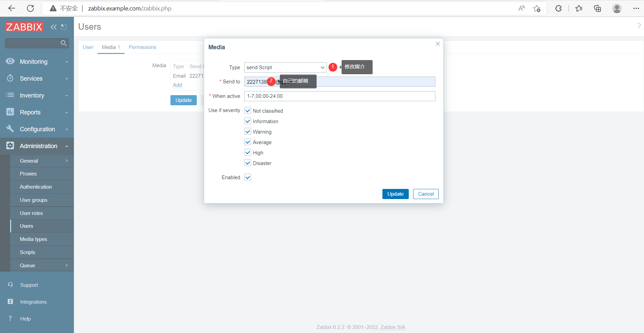Toggle sidebar auto-hide icon beside logo
This screenshot has width=644, height=333.
click(x=64, y=27)
